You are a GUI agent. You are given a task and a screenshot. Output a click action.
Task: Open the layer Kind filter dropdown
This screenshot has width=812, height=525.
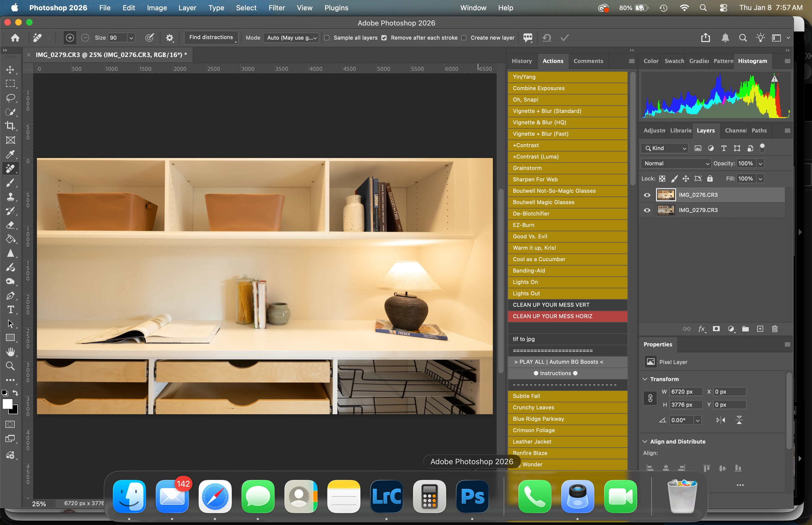pyautogui.click(x=664, y=148)
